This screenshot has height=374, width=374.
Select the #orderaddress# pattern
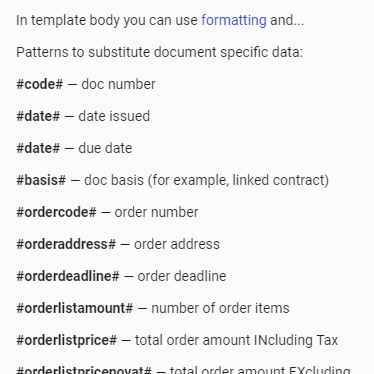tap(66, 244)
